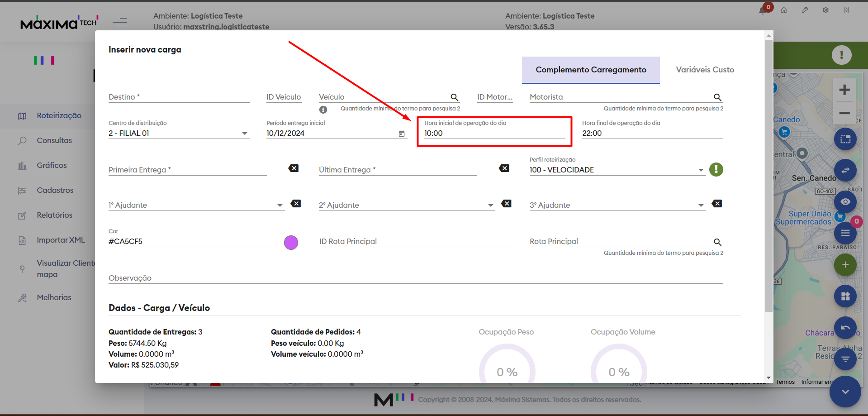Click the purple color swatch circle
868x416 pixels.
(291, 243)
